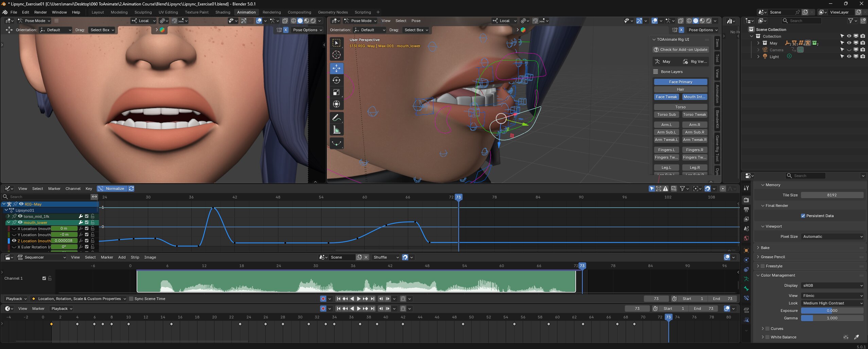Select the Rotate tool in viewport toolbar
868x349 pixels.
(336, 80)
